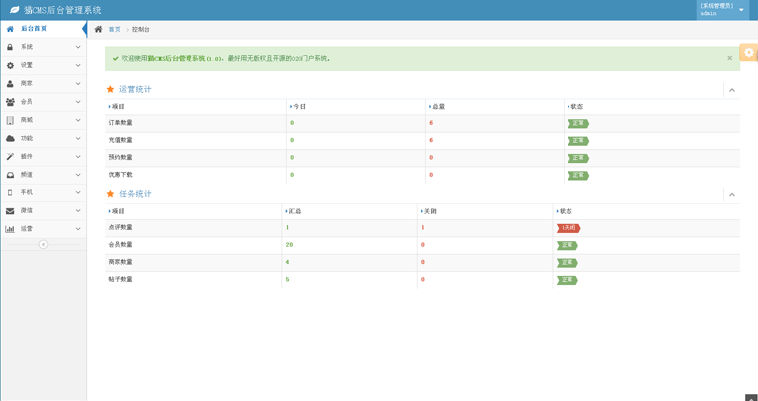Select 后台首页 in the sidebar
Image resolution: width=758 pixels, height=401 pixels.
[x=35, y=29]
